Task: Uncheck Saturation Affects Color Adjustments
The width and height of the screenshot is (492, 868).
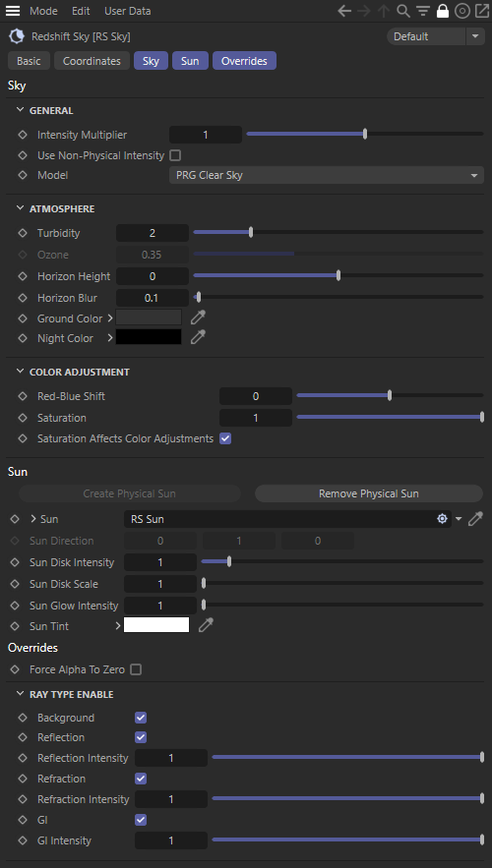Action: click(x=225, y=438)
